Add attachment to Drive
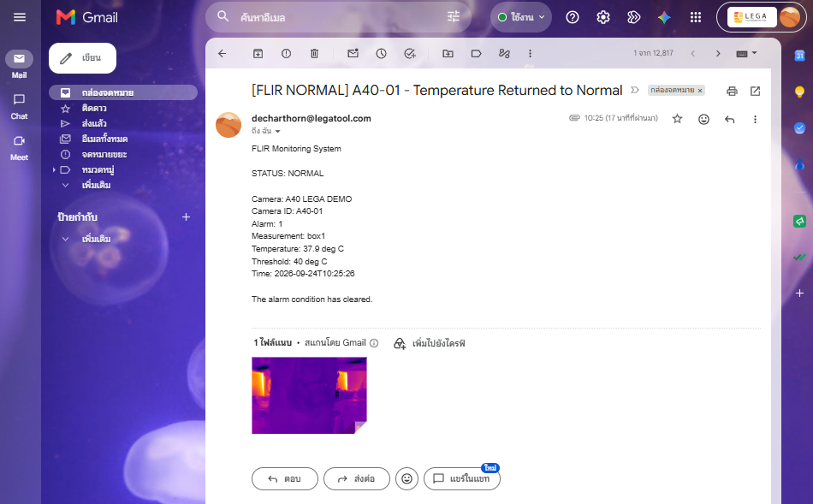Image resolution: width=813 pixels, height=504 pixels. point(430,343)
